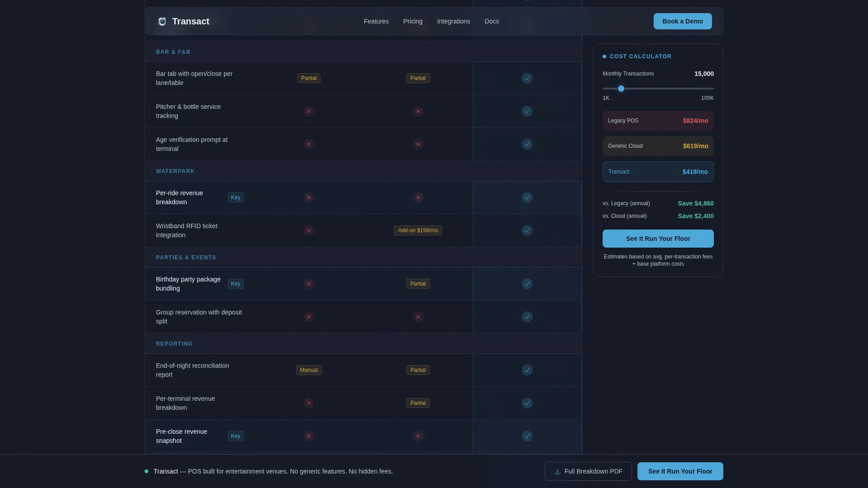
Task: Click the first red X in Pre-close snapshot row
Action: pyautogui.click(x=309, y=436)
